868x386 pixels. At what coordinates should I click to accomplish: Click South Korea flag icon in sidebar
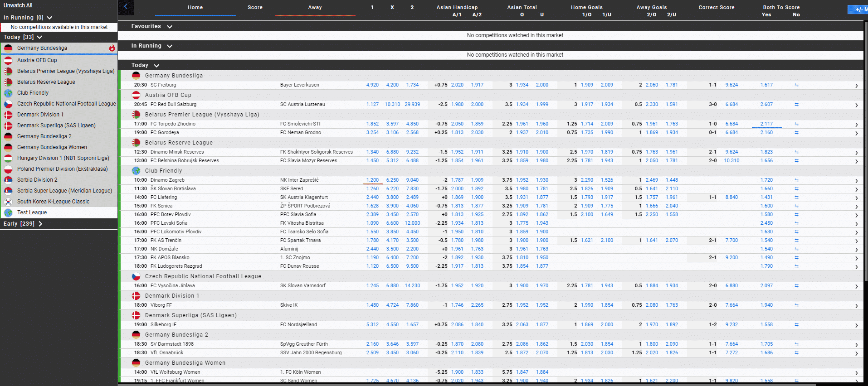click(8, 202)
